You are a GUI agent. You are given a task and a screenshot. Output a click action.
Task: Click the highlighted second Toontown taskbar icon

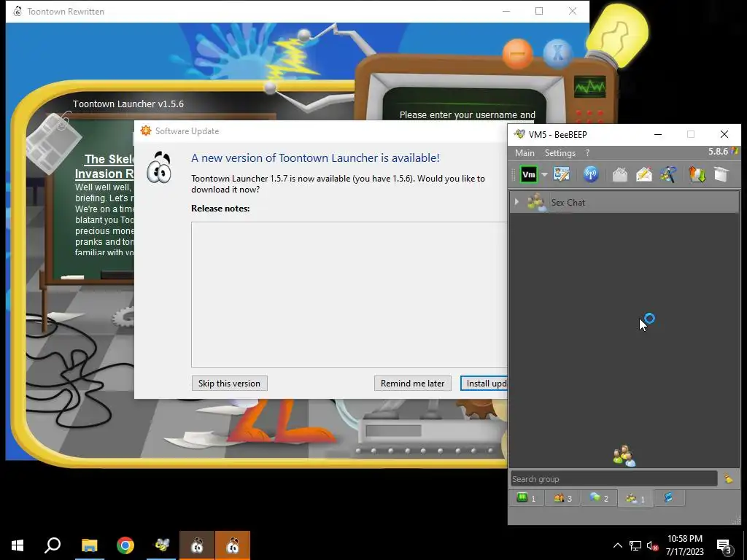coord(233,545)
